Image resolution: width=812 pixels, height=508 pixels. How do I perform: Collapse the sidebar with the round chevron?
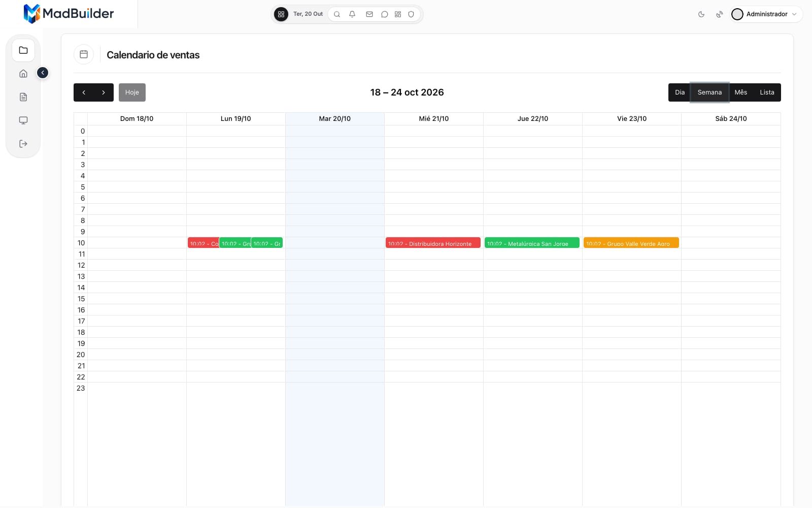click(43, 73)
